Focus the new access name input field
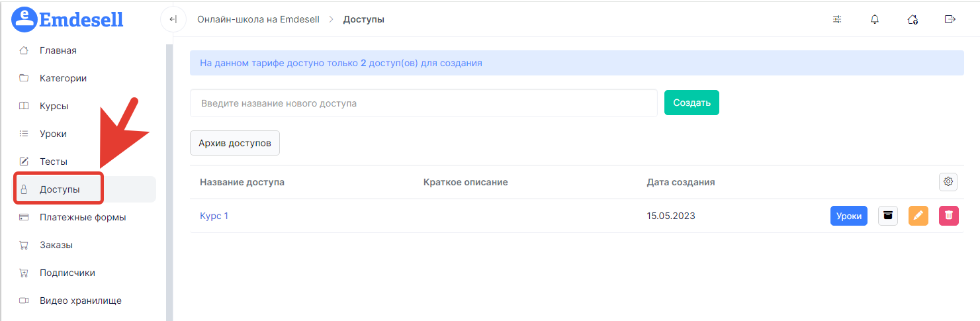Viewport: 980px width, 321px height. click(x=423, y=103)
